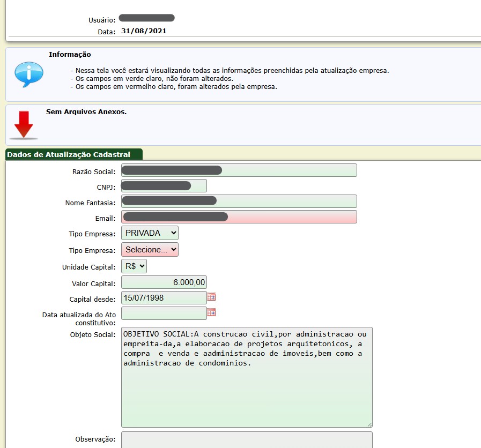Open the Unidade Capital R$ dropdown
This screenshot has height=448, width=481.
[x=134, y=266]
